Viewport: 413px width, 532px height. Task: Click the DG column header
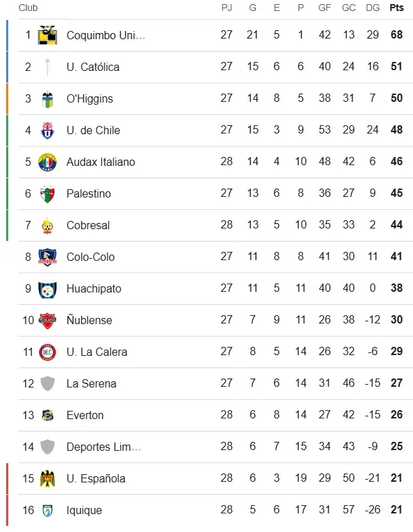pyautogui.click(x=372, y=8)
